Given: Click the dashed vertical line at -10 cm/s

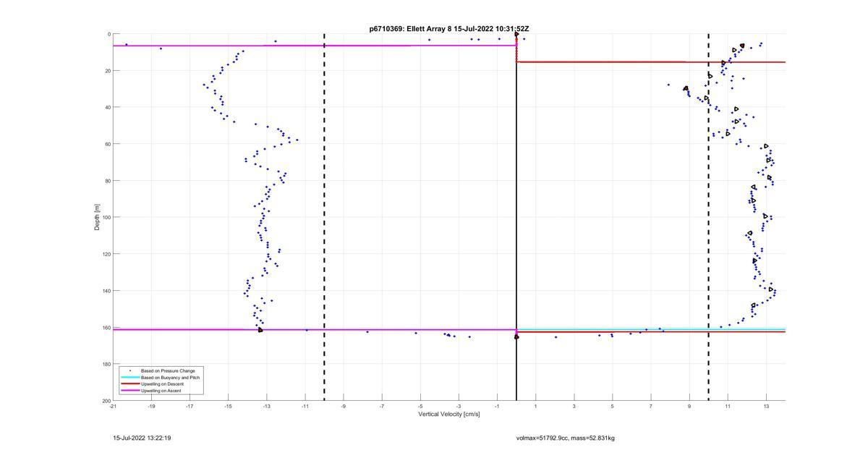Looking at the screenshot, I should tap(324, 217).
